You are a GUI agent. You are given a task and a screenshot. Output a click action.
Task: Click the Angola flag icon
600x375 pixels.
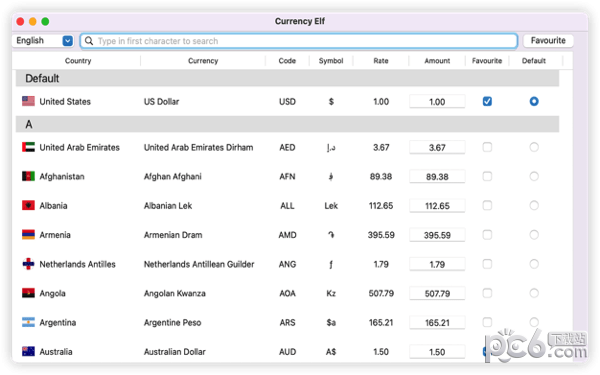click(x=28, y=293)
